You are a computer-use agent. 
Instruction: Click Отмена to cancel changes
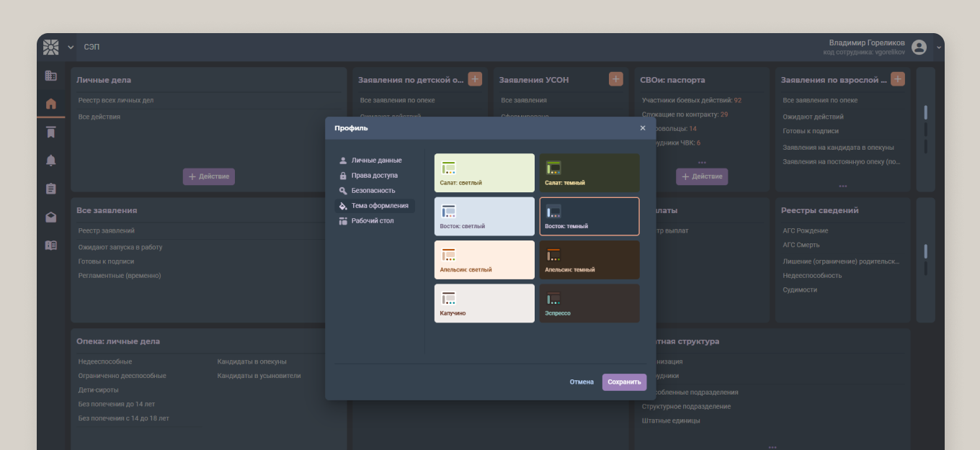tap(582, 382)
